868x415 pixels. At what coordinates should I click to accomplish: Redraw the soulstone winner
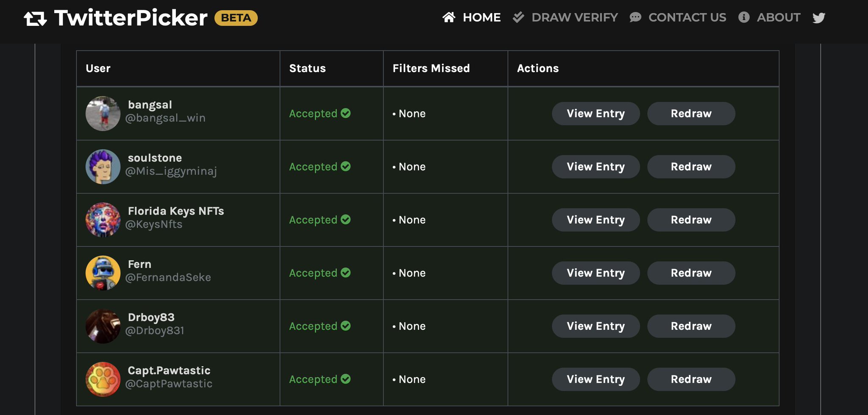pyautogui.click(x=691, y=167)
